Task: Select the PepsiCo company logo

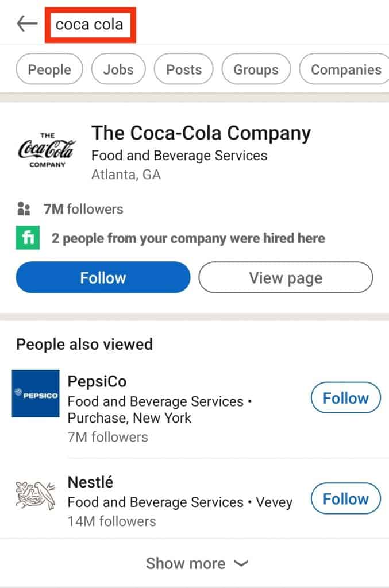Action: click(x=35, y=394)
